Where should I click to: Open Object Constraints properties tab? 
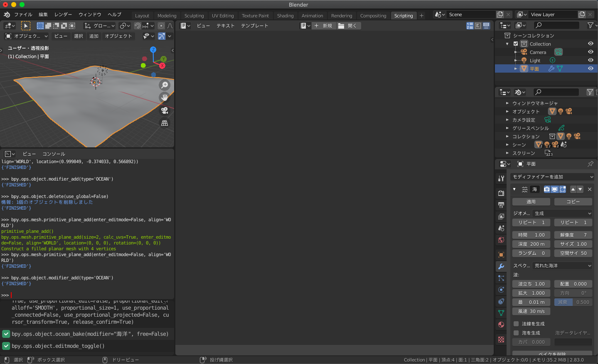pyautogui.click(x=501, y=301)
